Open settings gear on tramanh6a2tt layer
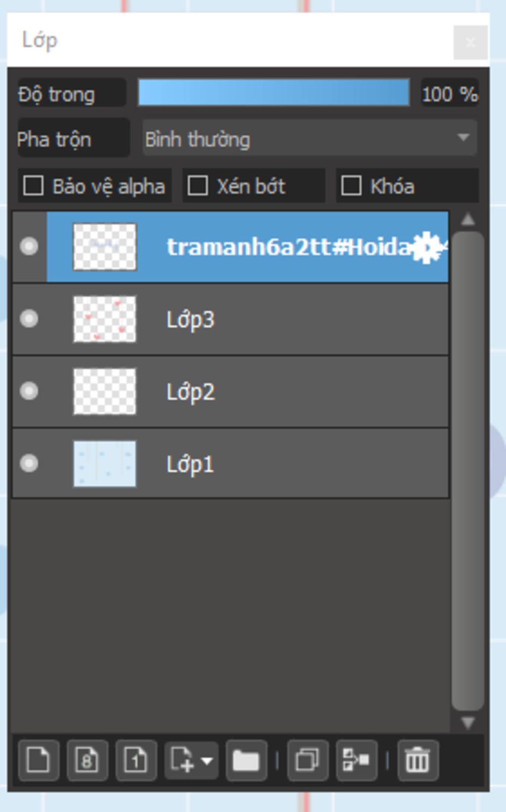The image size is (506, 812). 426,247
